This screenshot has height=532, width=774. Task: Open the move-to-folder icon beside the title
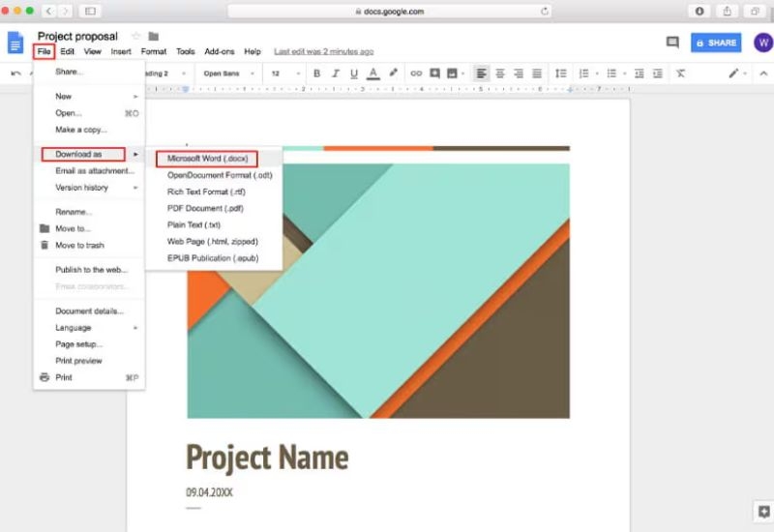click(x=154, y=36)
